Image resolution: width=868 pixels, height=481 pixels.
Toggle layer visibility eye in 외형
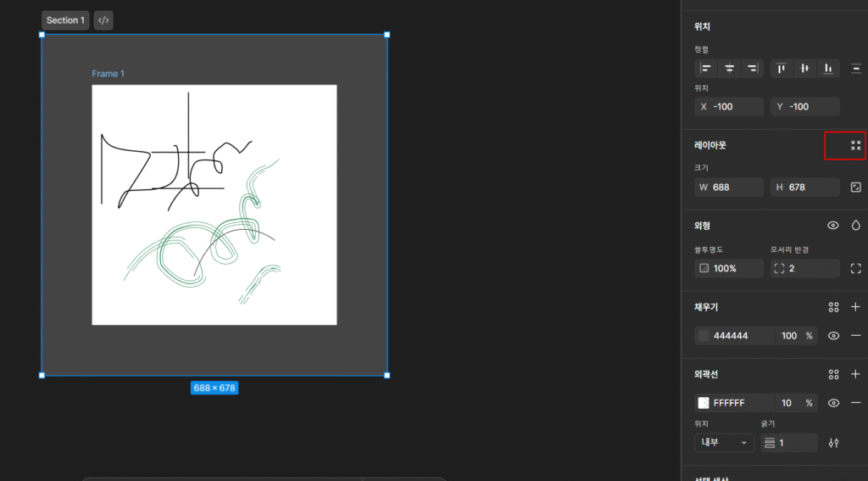click(833, 226)
